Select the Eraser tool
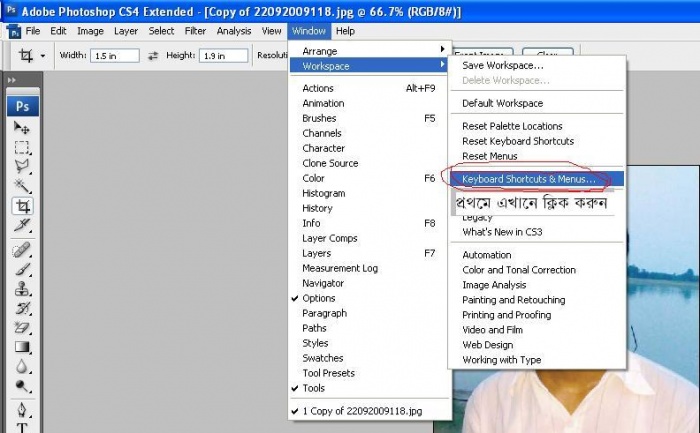 [22, 328]
